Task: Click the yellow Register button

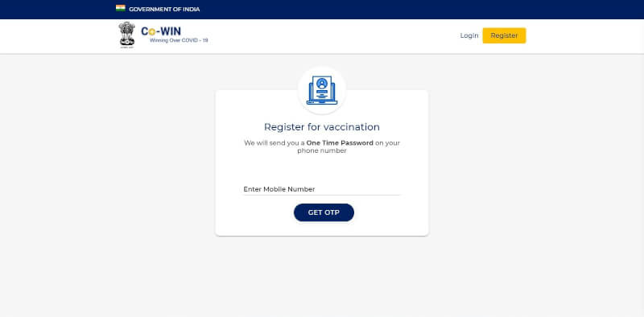Action: tap(504, 35)
